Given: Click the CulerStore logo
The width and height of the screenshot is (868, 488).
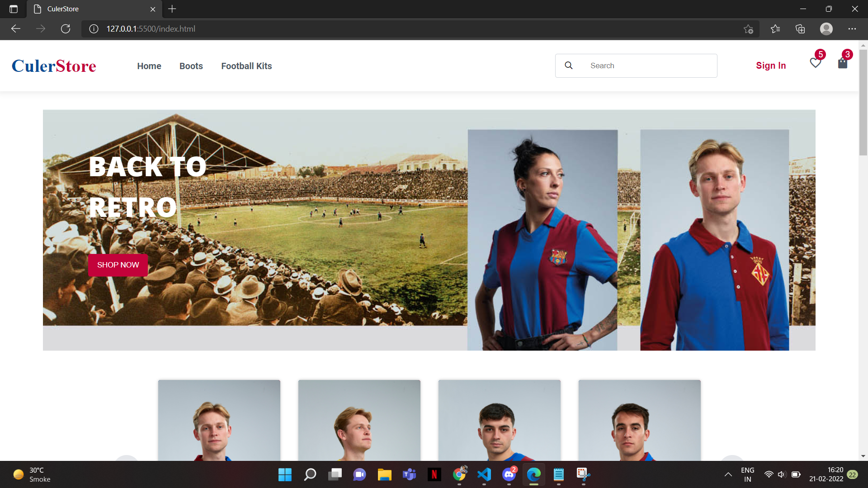Looking at the screenshot, I should pos(54,66).
